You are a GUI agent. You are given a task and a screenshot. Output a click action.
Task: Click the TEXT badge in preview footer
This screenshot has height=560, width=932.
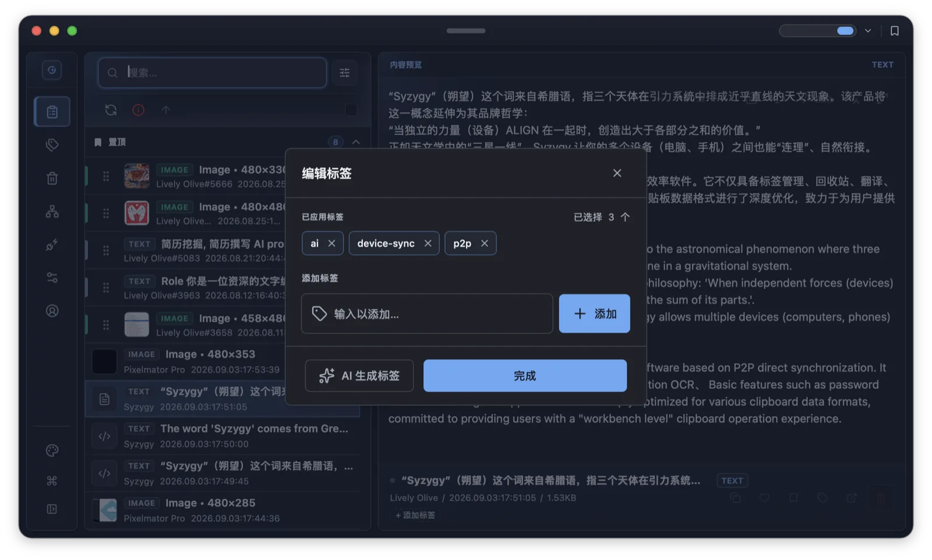[x=732, y=480]
